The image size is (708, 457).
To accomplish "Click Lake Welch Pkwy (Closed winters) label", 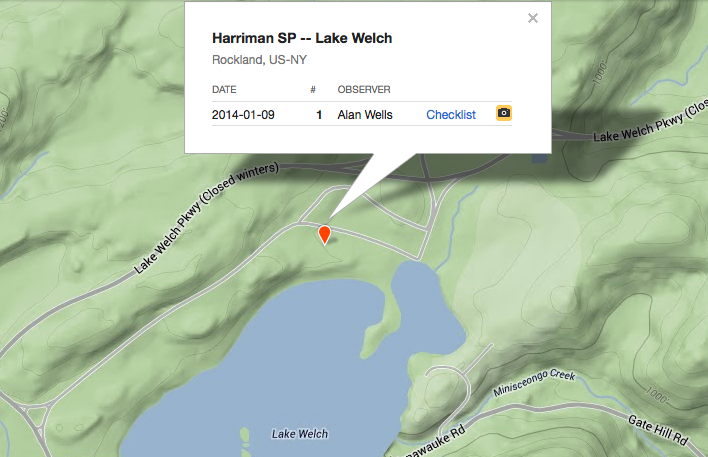I will [x=206, y=218].
